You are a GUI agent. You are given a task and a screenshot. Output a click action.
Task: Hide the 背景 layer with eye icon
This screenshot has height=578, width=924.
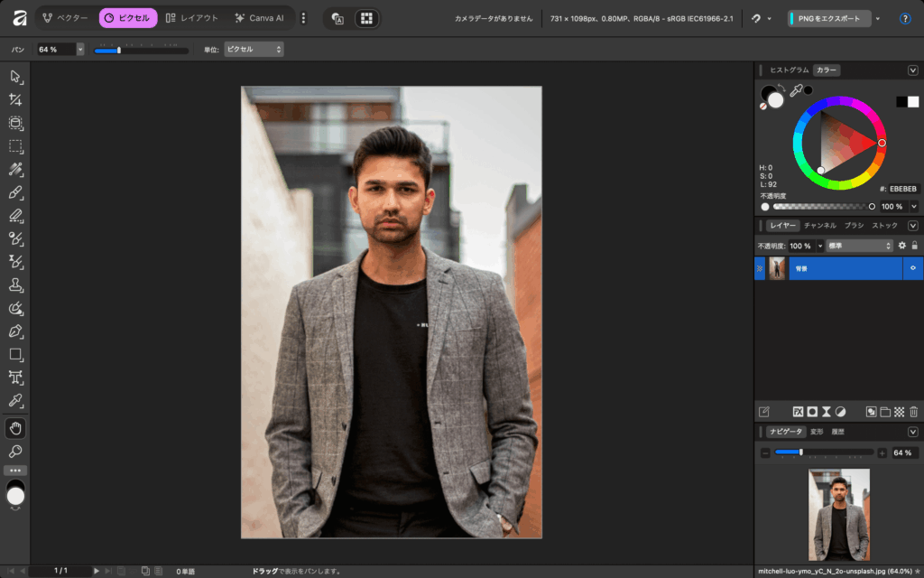[x=913, y=268]
